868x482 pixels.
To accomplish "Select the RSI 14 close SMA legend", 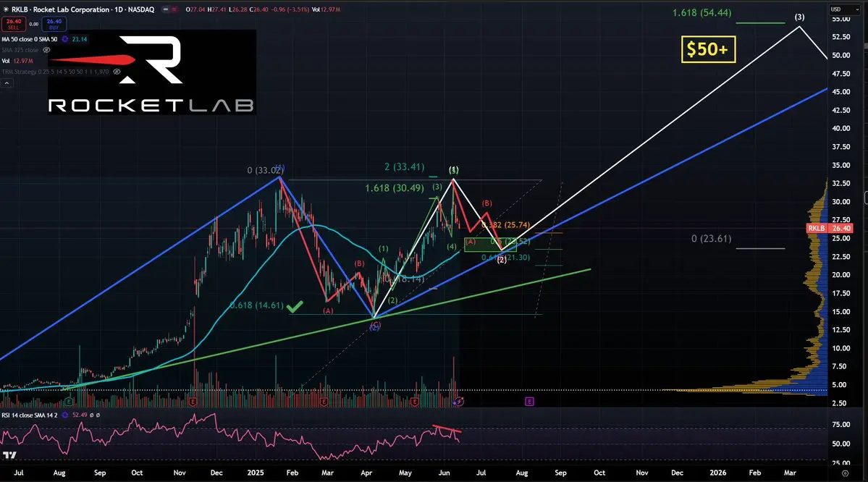I will 29,415.
